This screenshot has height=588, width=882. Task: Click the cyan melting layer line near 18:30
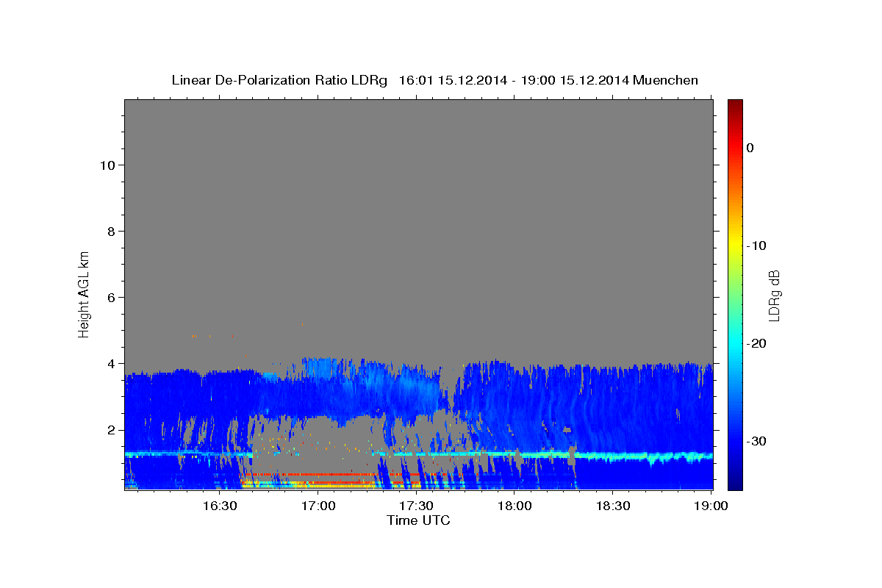pos(613,456)
